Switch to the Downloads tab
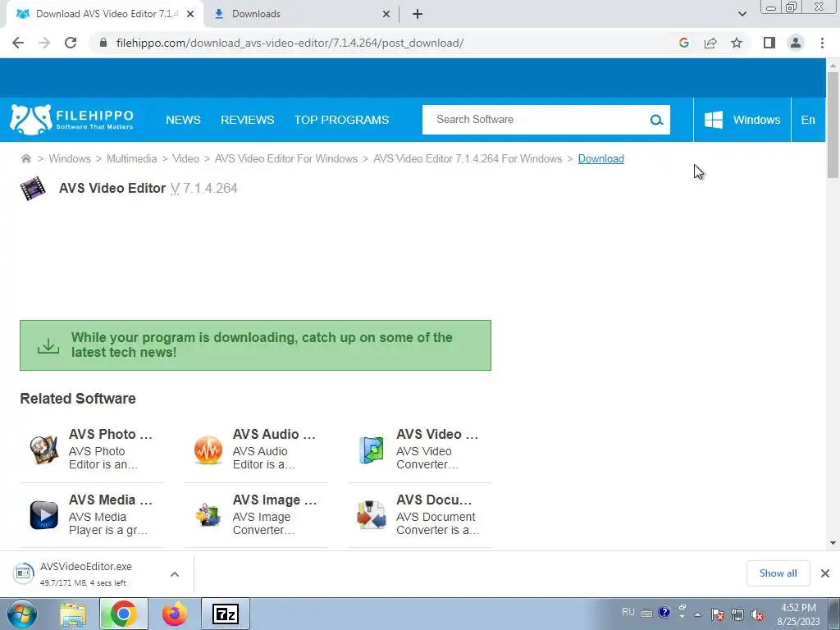Viewport: 840px width, 630px height. tap(302, 14)
